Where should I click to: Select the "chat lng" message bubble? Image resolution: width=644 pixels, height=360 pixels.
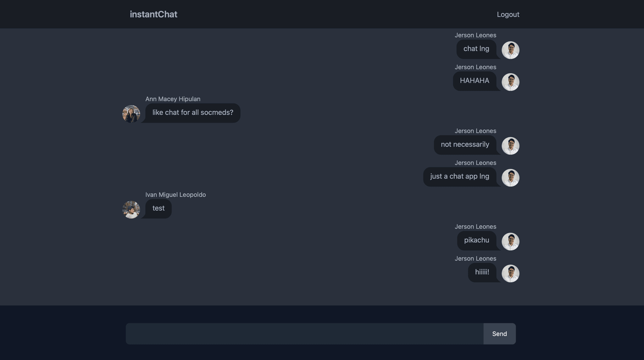(476, 49)
